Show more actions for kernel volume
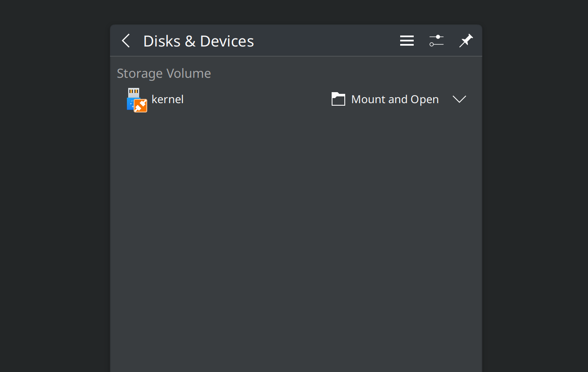This screenshot has width=588, height=372. [x=459, y=99]
